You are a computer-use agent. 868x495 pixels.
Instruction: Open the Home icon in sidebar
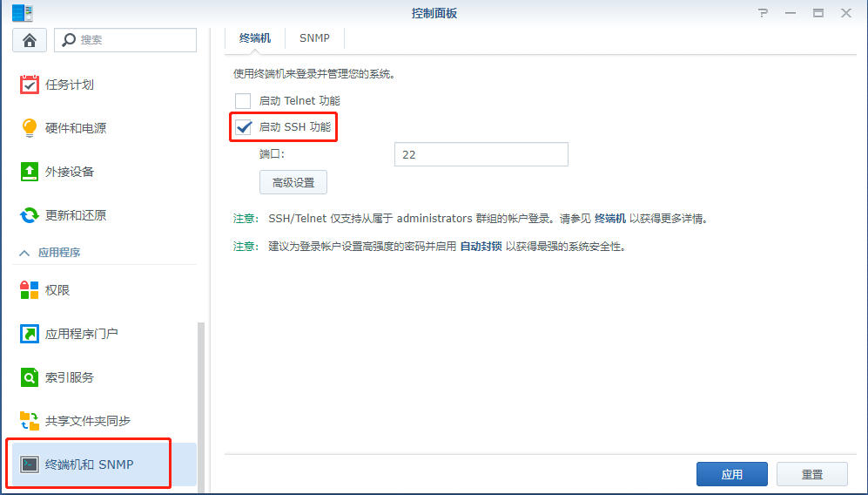tap(30, 40)
